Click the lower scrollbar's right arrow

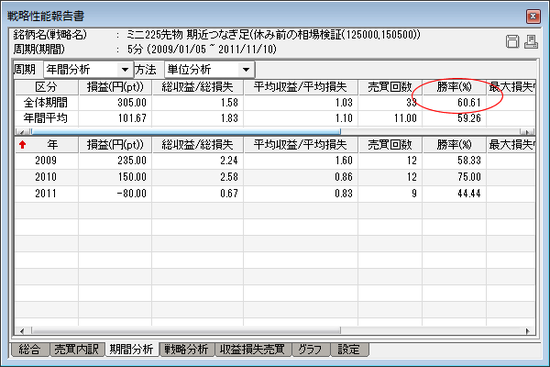pos(528,331)
